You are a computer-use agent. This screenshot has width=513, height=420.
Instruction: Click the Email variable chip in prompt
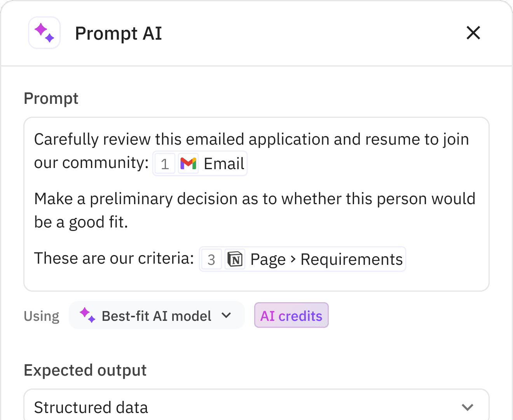pyautogui.click(x=200, y=163)
